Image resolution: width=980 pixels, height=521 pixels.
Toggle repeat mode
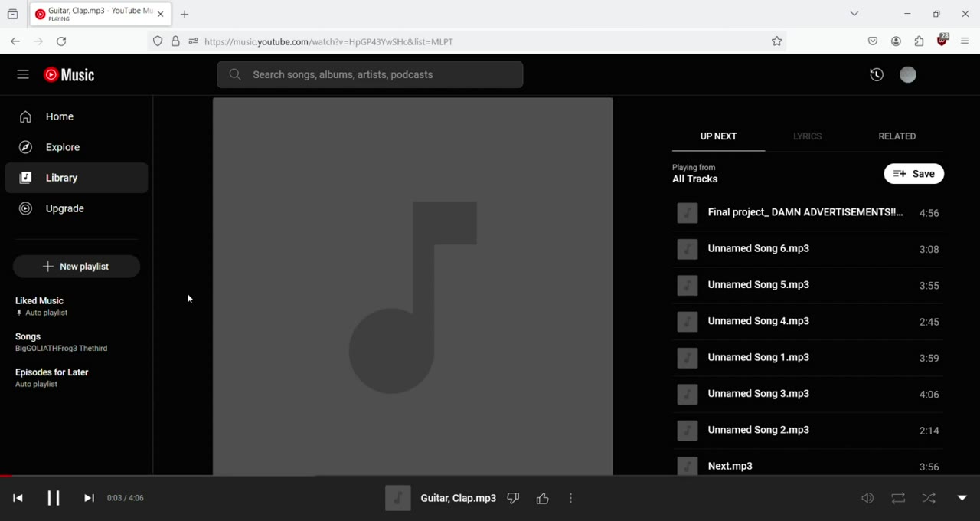point(899,498)
